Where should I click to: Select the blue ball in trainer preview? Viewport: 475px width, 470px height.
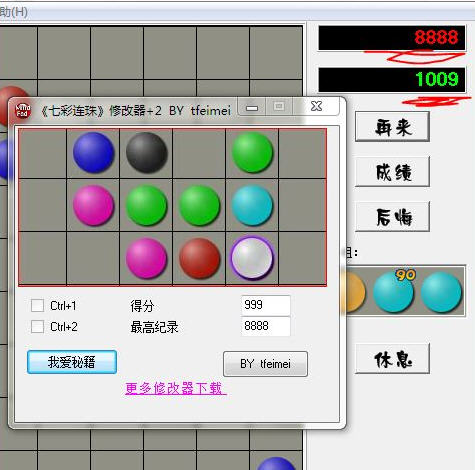(x=93, y=153)
